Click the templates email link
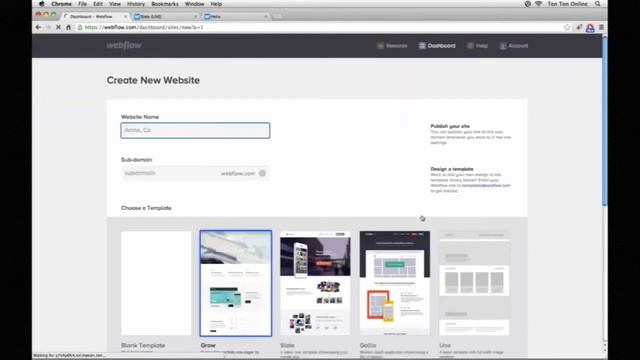640x360 pixels. point(486,185)
